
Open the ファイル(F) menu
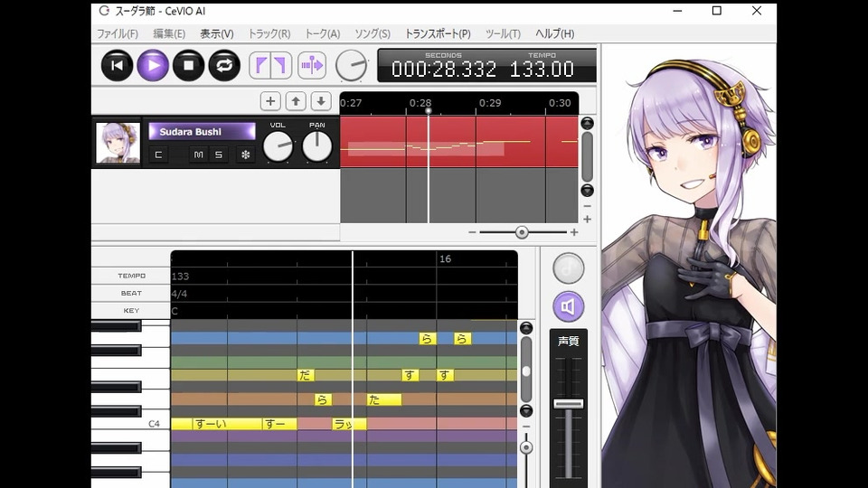[x=118, y=33]
